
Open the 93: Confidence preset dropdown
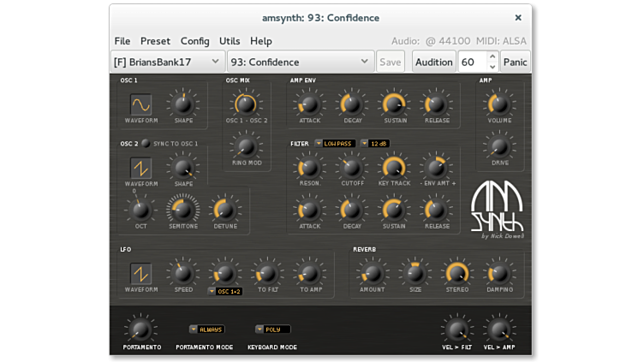pyautogui.click(x=301, y=62)
